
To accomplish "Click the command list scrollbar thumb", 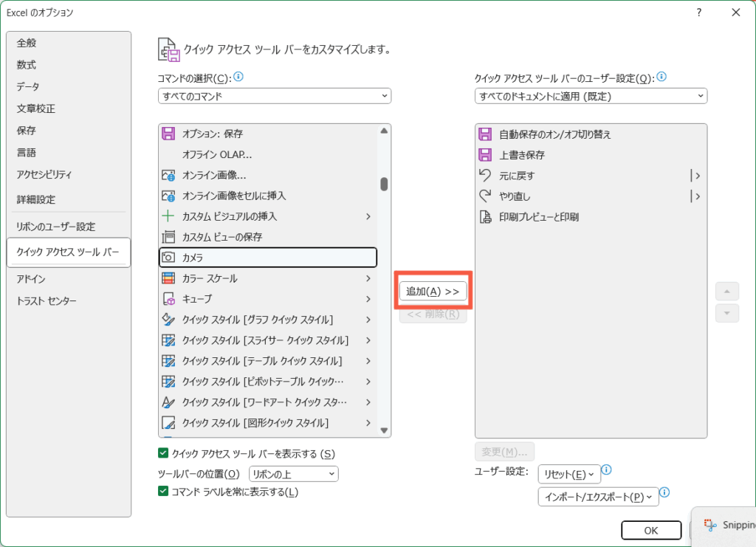I will [384, 184].
